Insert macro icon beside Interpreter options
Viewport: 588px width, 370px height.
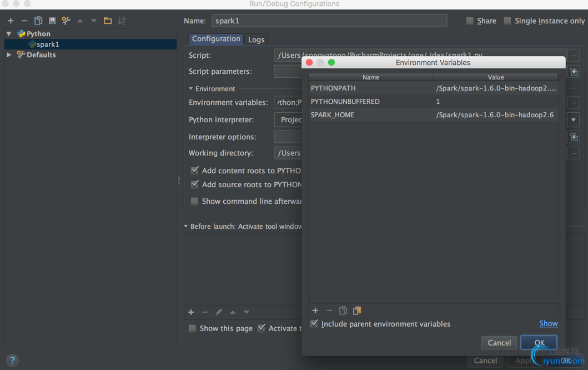[574, 137]
